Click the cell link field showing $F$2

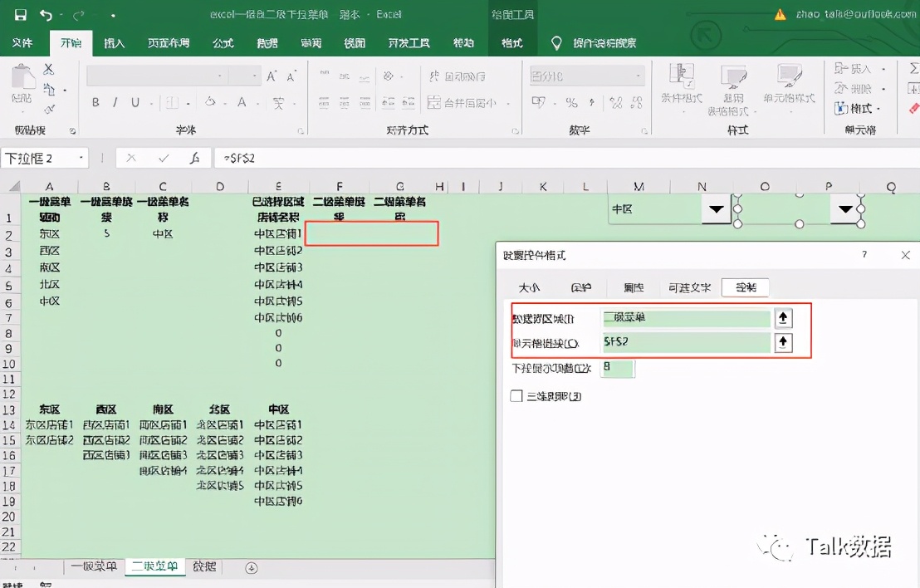686,342
